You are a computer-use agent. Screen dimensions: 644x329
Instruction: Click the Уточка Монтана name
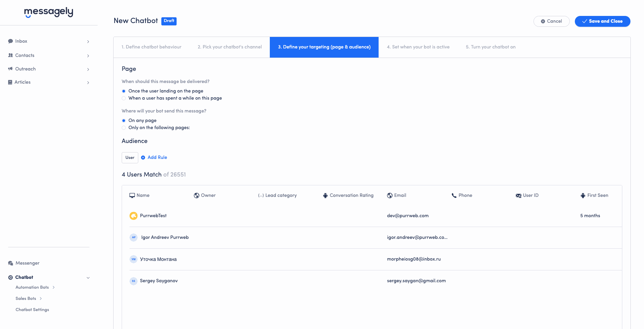[x=158, y=259]
